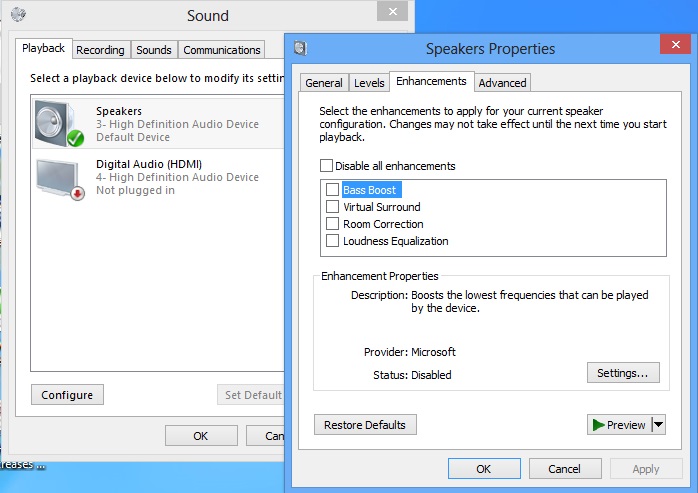This screenshot has width=698, height=493.
Task: Click the 'Status: Disabled' text
Action: pyautogui.click(x=412, y=375)
